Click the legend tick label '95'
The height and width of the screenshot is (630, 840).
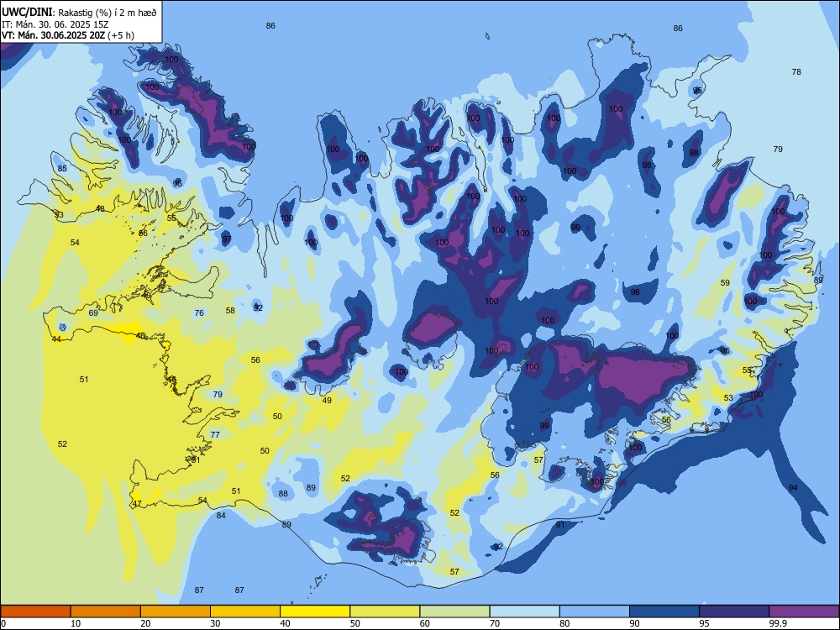(x=705, y=623)
